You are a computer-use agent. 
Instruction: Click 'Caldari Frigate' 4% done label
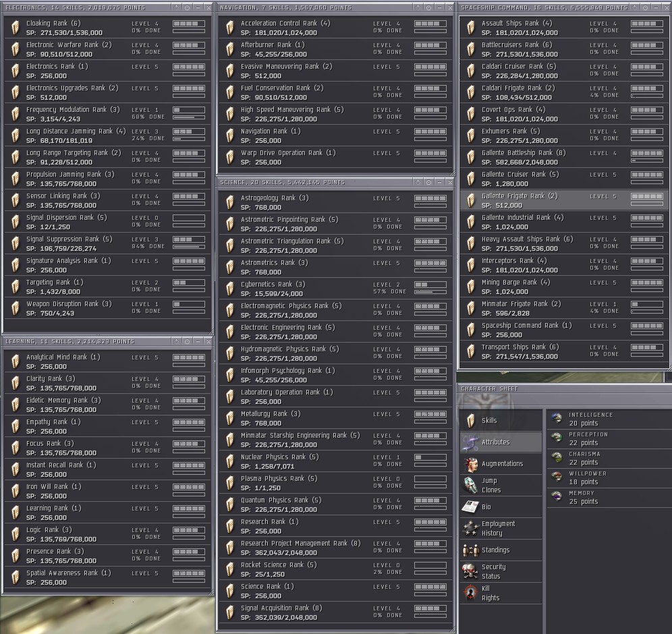pyautogui.click(x=605, y=95)
